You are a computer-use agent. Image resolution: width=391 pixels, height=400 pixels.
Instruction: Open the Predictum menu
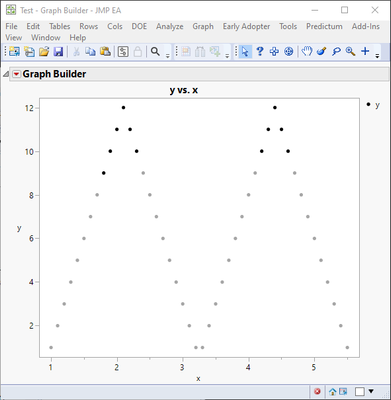(324, 26)
